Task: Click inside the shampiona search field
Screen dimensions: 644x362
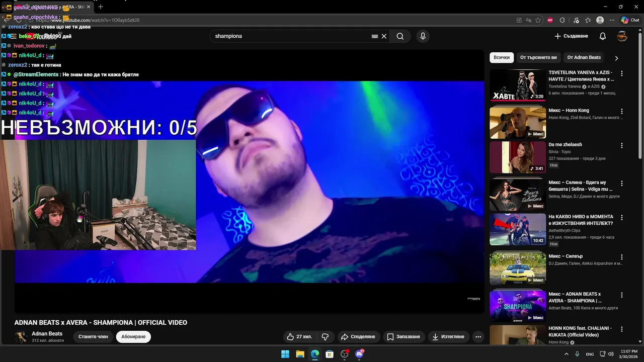Action: pos(292,36)
